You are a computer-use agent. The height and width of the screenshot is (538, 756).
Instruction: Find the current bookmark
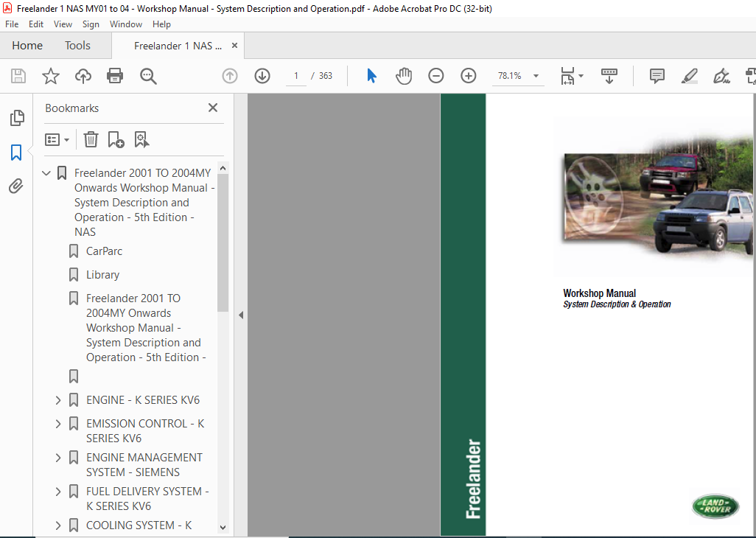click(x=141, y=140)
